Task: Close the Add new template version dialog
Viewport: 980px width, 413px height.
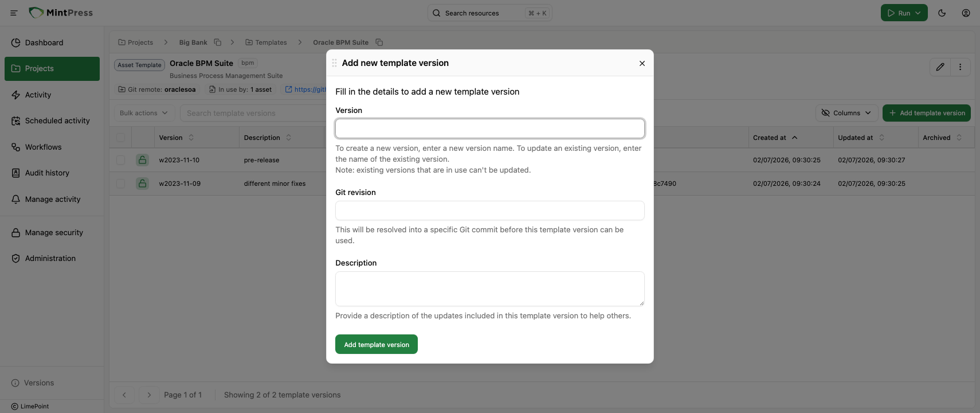Action: coord(642,63)
